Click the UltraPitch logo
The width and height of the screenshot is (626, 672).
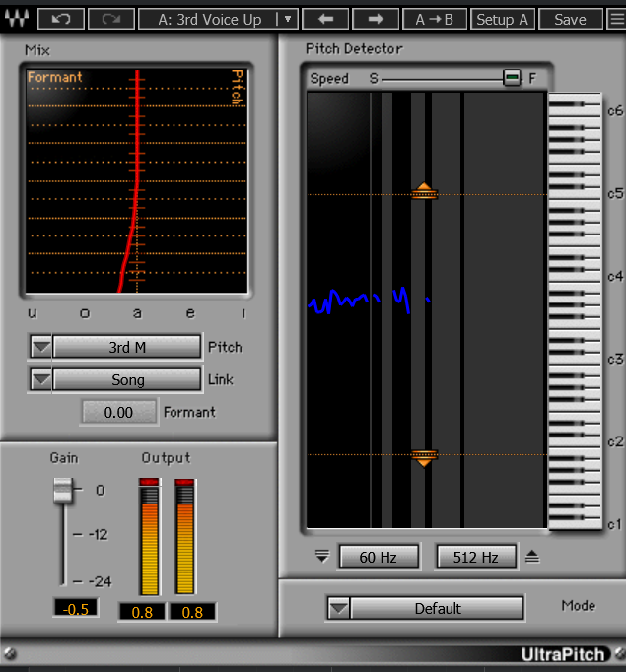[x=563, y=654]
